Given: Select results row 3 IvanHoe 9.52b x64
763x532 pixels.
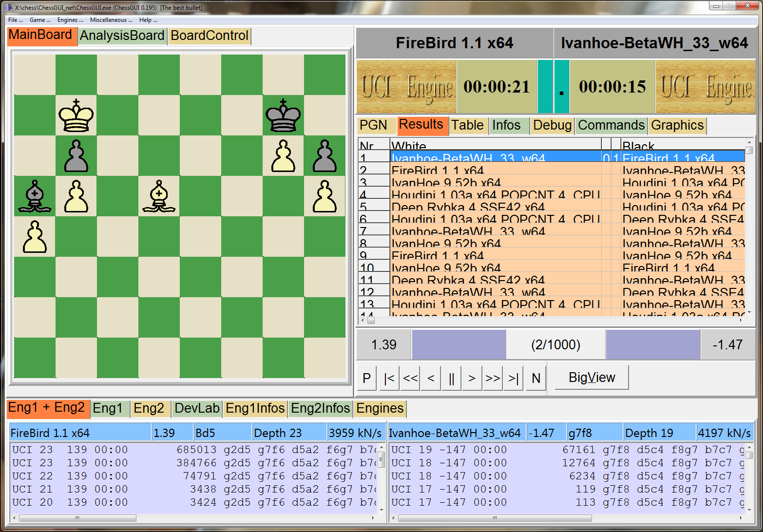Looking at the screenshot, I should 552,181.
